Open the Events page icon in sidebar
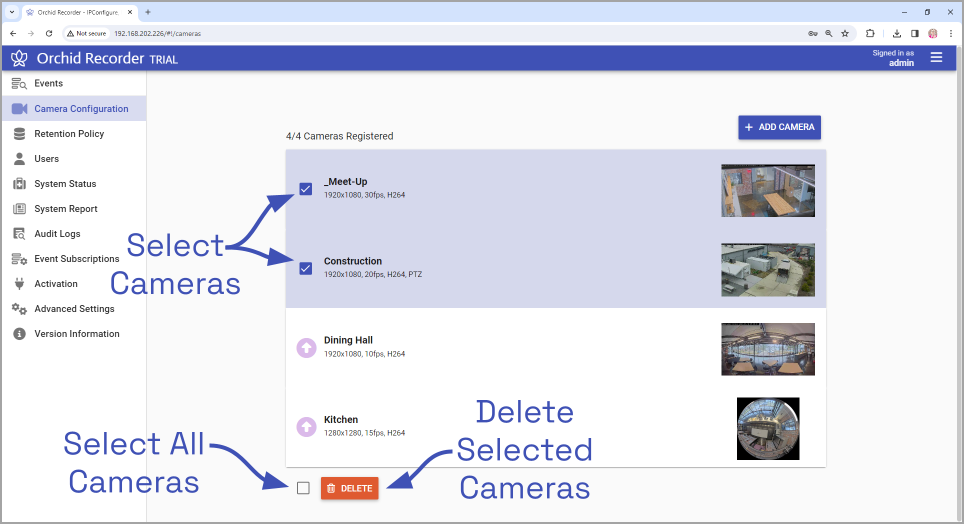The width and height of the screenshot is (964, 524). [19, 84]
